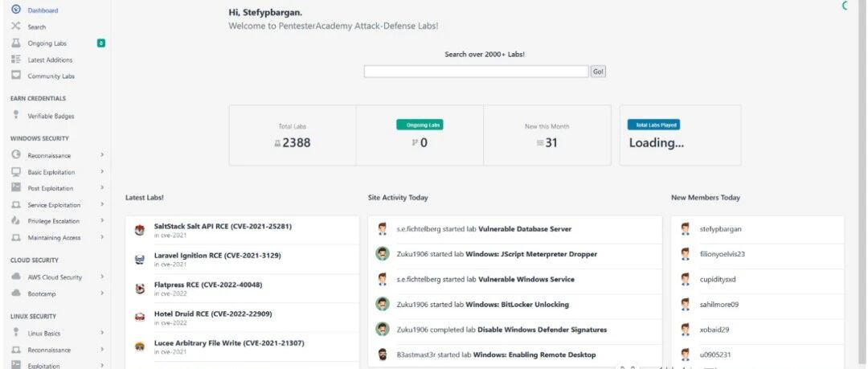Click member name cupiditysxd
Viewport: 868px width, 369px height.
click(x=718, y=279)
